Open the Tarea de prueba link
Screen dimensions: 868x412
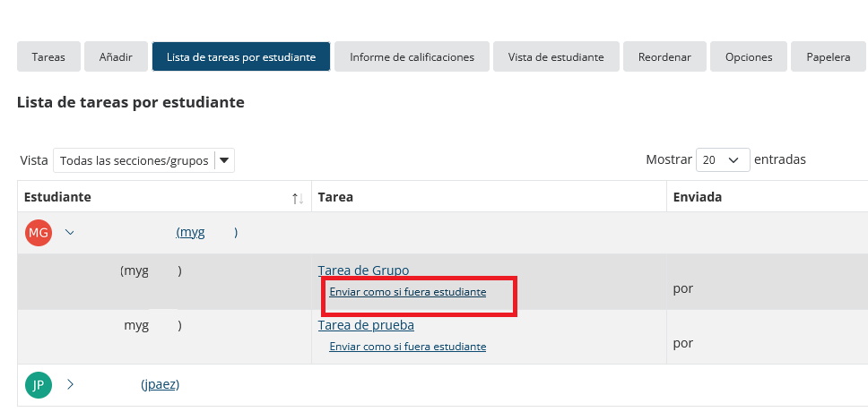[x=366, y=325]
